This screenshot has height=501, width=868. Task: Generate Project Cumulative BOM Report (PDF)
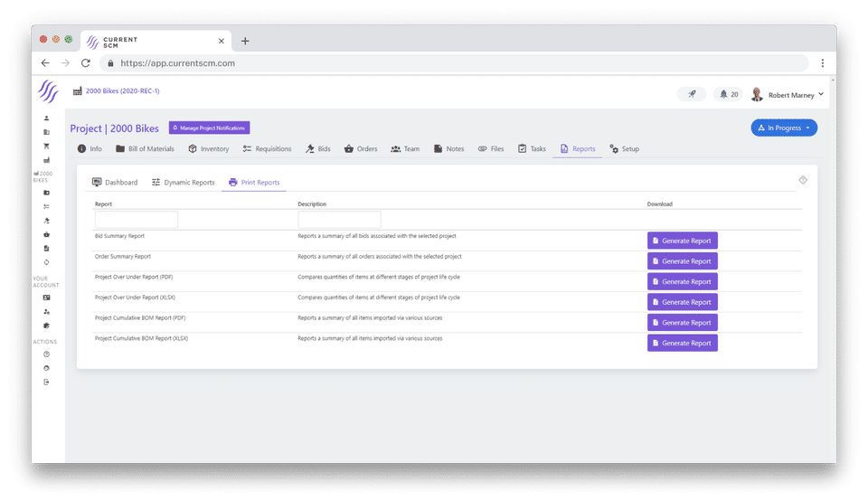coord(683,323)
